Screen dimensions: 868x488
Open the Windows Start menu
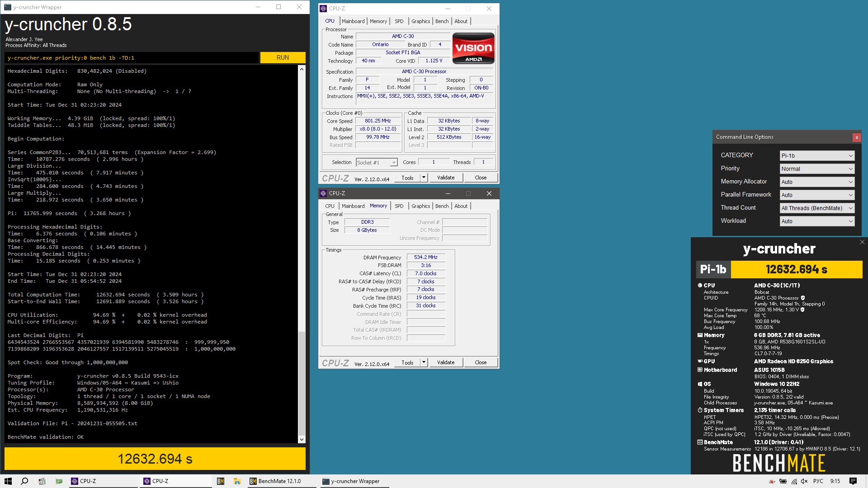tap(8, 481)
